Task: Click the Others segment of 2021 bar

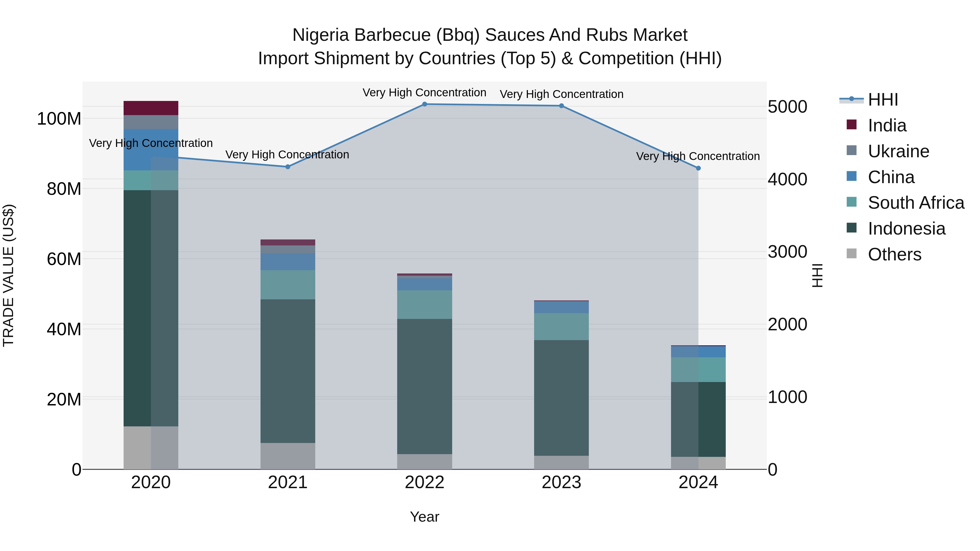Action: [288, 456]
